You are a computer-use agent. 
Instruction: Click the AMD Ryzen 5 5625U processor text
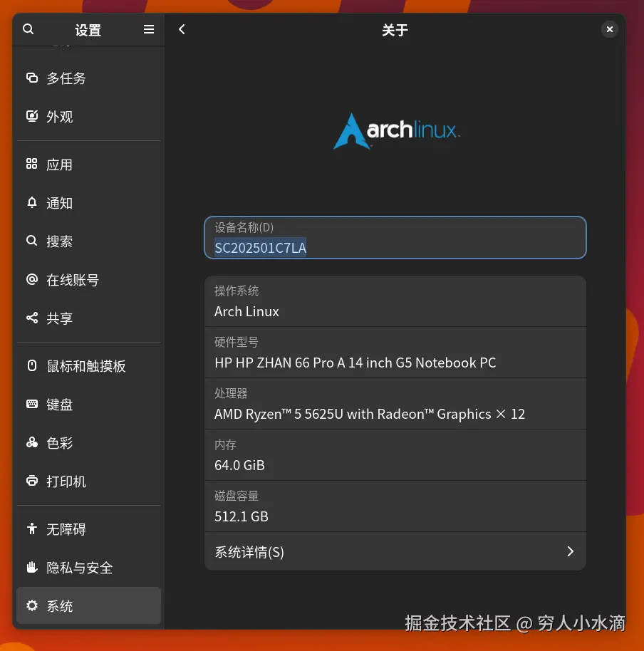point(370,414)
